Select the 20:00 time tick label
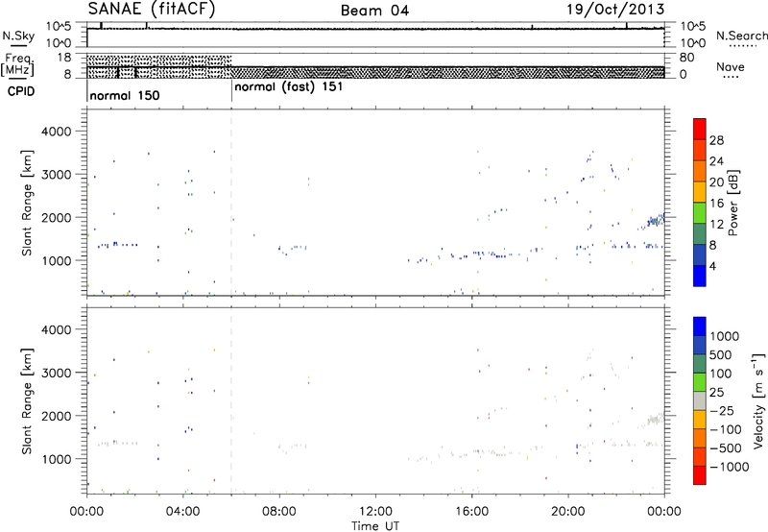This screenshot has width=768, height=532. [x=567, y=512]
